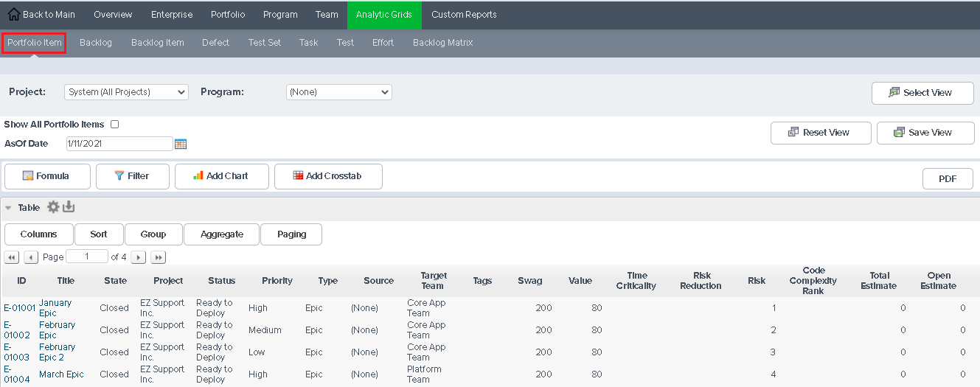Image resolution: width=980 pixels, height=387 pixels.
Task: Open Custom Reports menu
Action: point(464,15)
